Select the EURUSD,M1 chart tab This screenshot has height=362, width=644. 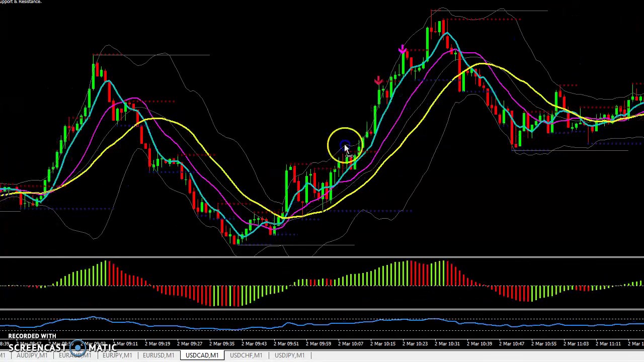[158, 355]
